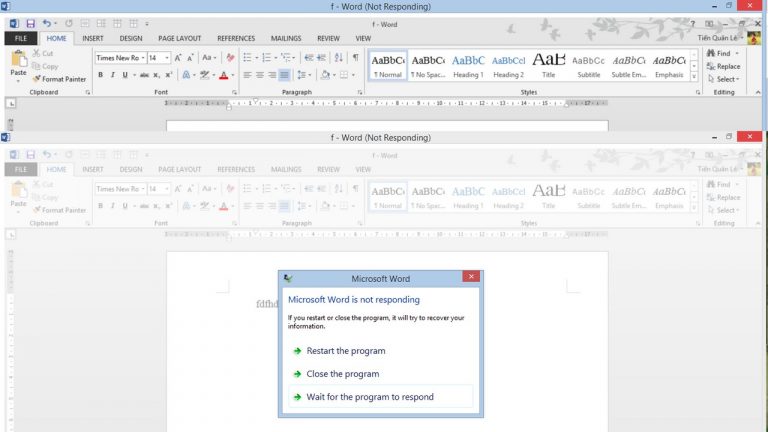Switch to DESIGN tab in top window

click(x=131, y=38)
